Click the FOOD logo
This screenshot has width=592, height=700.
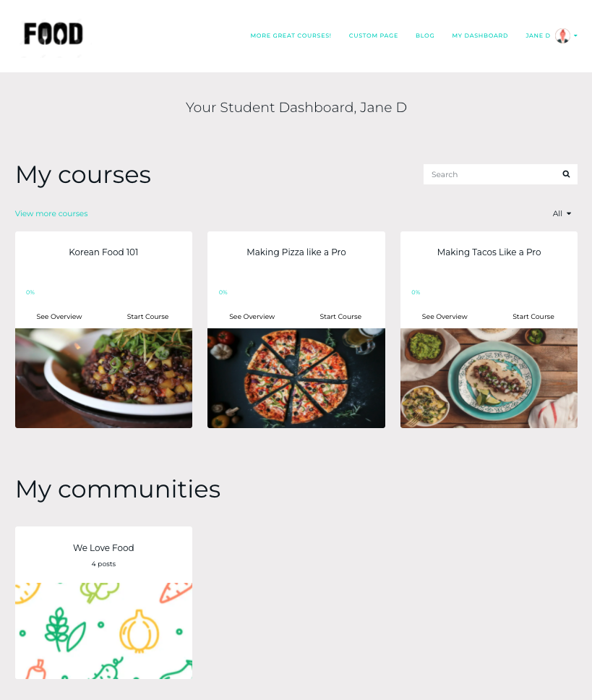[x=53, y=34]
